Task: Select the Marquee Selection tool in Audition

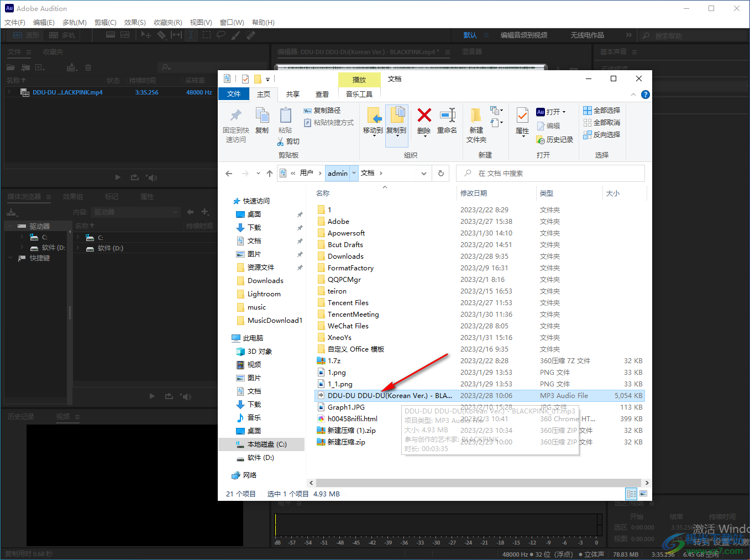Action: point(207,35)
